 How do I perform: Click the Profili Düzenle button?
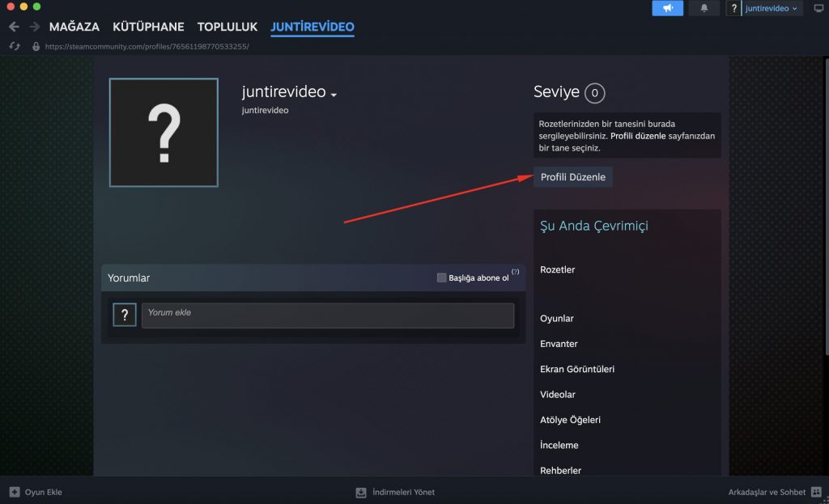click(x=573, y=177)
